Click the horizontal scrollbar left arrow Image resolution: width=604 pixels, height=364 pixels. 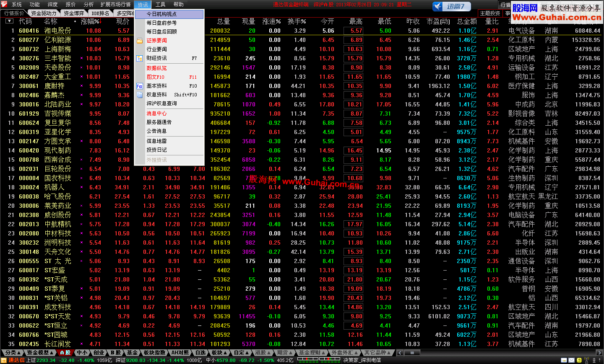click(401, 353)
